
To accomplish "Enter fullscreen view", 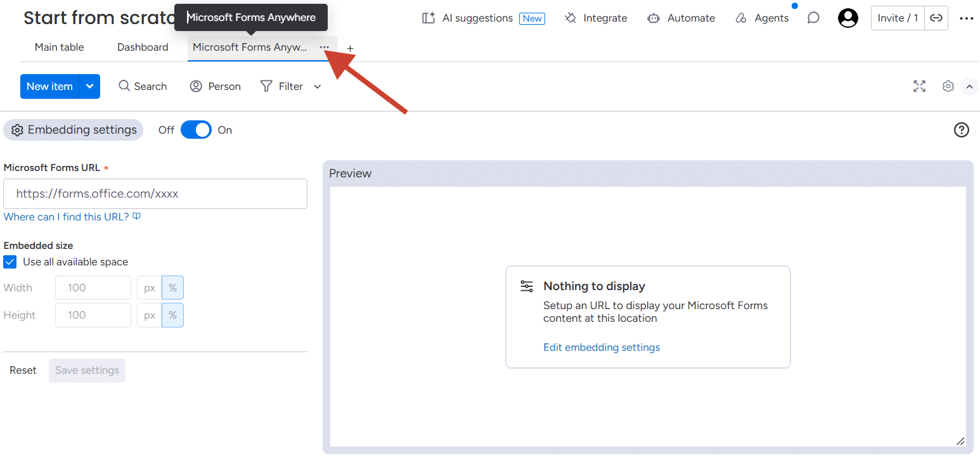I will point(919,86).
